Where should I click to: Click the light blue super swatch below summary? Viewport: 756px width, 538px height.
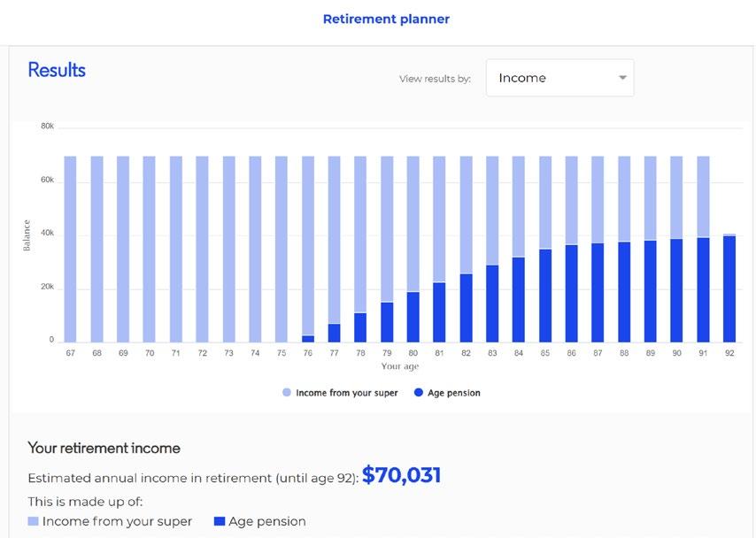tap(34, 522)
